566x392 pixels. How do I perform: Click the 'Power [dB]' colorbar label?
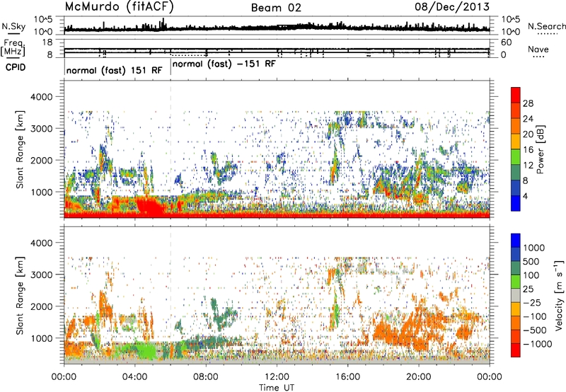540,149
